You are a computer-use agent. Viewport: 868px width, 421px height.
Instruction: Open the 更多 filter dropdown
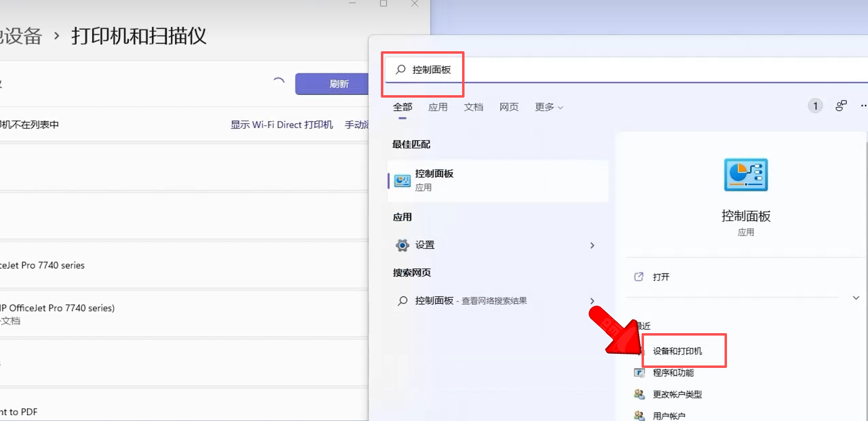pos(549,107)
